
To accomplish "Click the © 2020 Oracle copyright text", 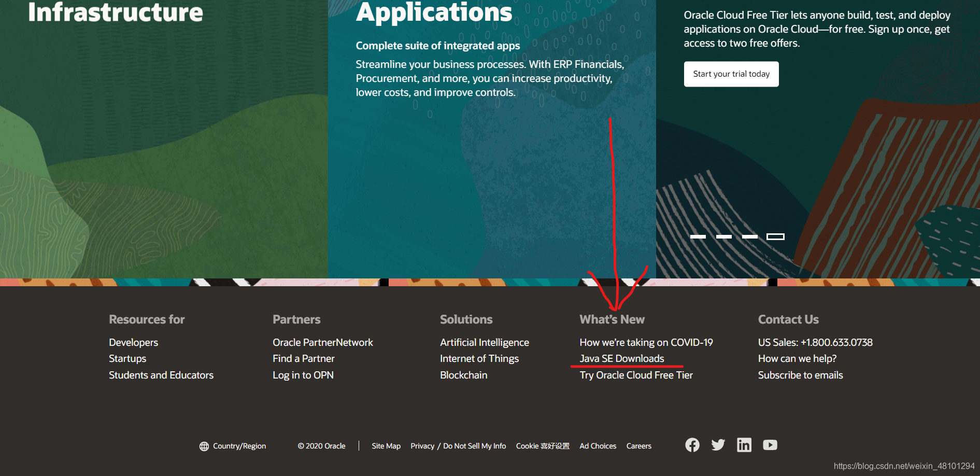I will (321, 446).
